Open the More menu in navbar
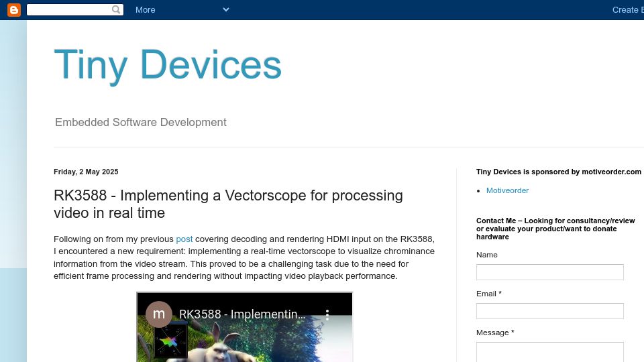Image resolution: width=644 pixels, height=362 pixels. pos(146,10)
